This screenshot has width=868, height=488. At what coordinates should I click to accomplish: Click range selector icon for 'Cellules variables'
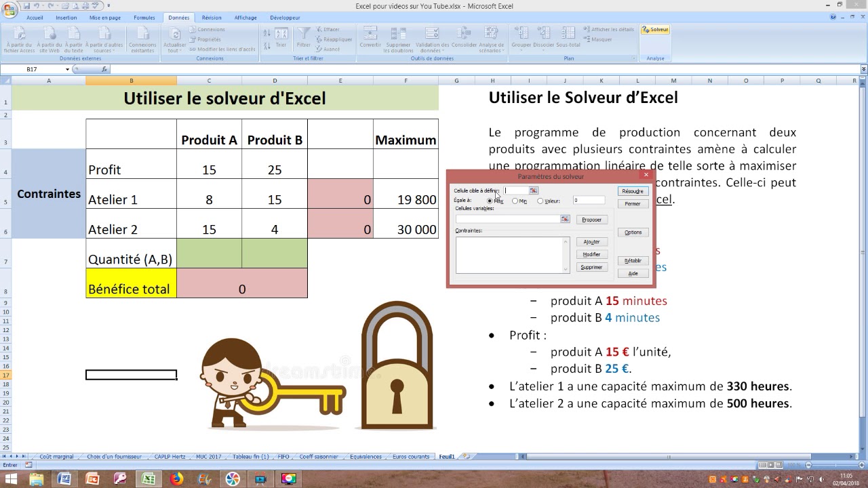565,219
